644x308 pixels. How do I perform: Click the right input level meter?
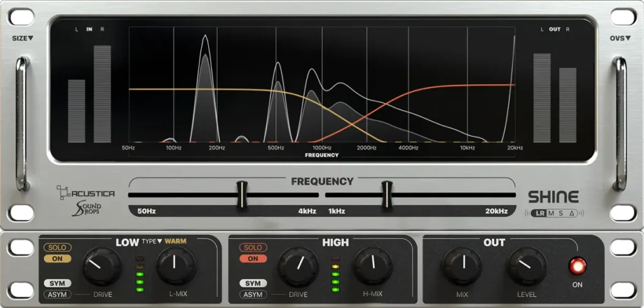pyautogui.click(x=103, y=94)
